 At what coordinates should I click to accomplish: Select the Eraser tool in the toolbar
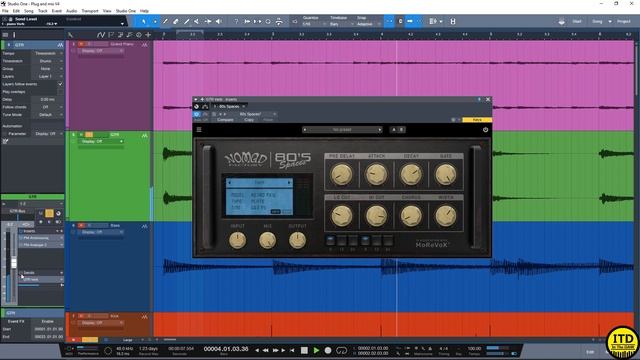tap(176, 21)
